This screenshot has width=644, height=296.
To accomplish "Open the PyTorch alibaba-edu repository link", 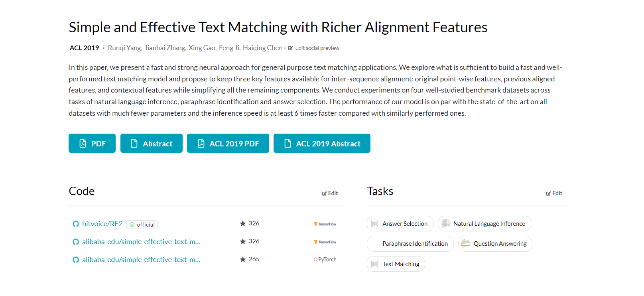I will [x=141, y=260].
